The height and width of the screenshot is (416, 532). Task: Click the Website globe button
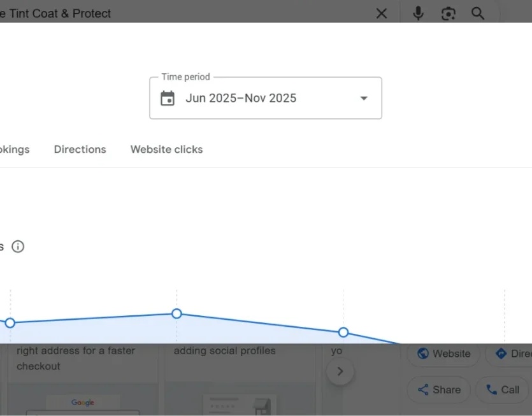click(443, 354)
